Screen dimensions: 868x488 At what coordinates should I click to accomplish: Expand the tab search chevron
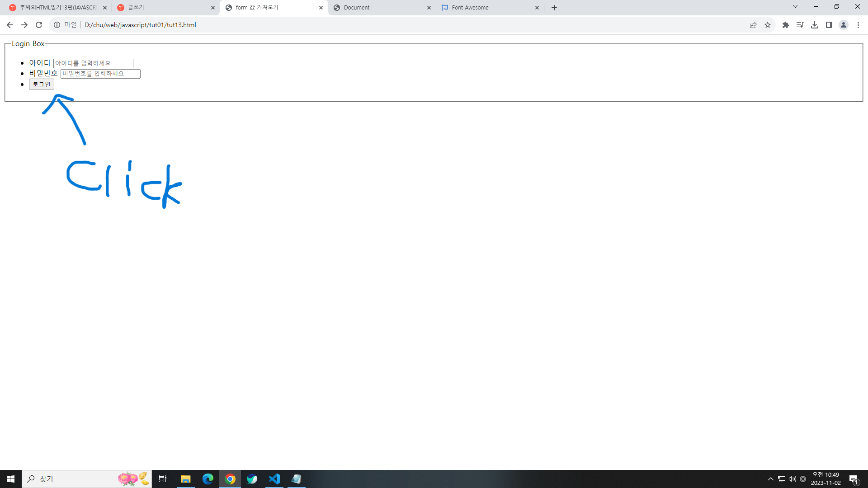pyautogui.click(x=795, y=7)
